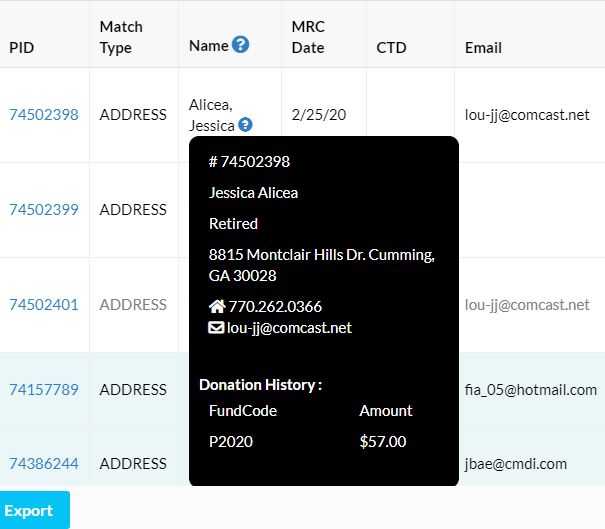Click the Montclair Hills Dr. address in tooltip
The image size is (605, 529).
click(x=322, y=265)
